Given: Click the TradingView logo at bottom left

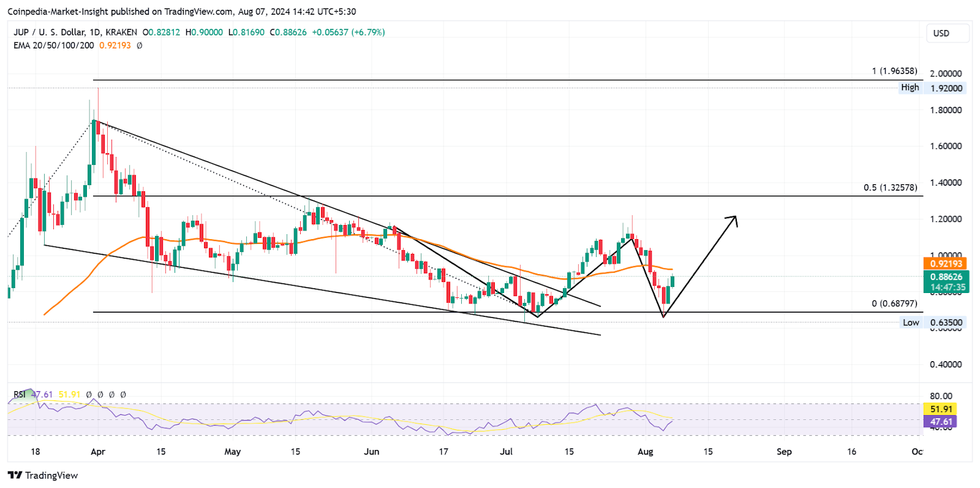Looking at the screenshot, I should tap(43, 475).
